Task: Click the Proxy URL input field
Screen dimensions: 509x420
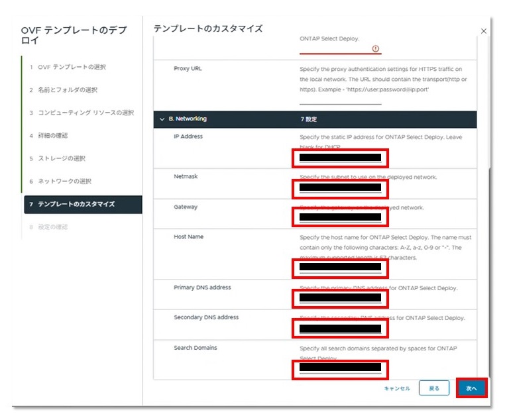Action: (x=340, y=99)
